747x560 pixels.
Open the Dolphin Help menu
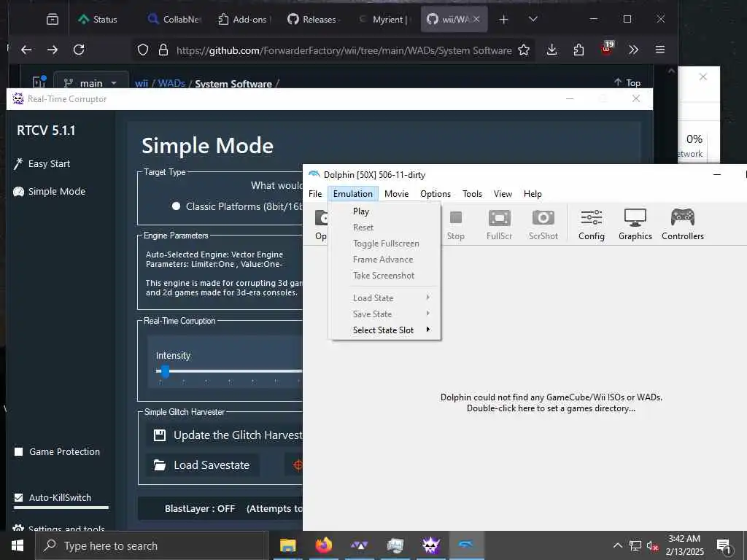pos(533,194)
